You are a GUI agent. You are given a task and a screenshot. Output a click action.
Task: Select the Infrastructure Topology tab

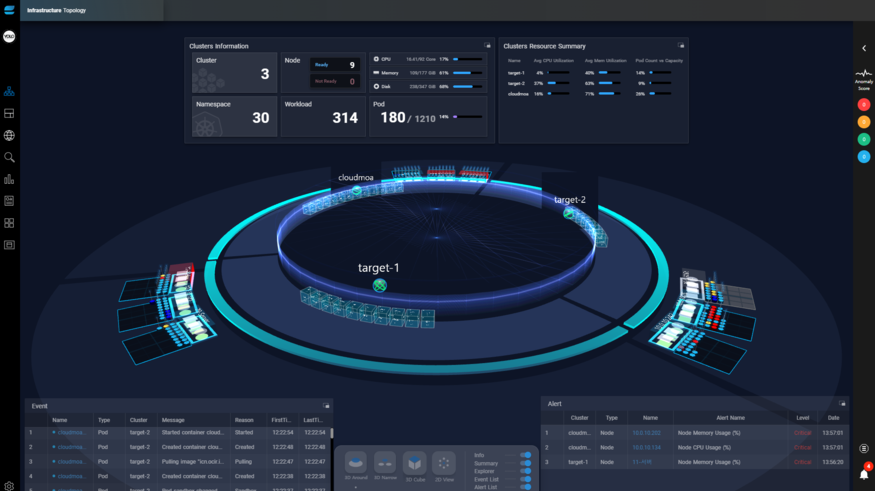[x=56, y=10]
